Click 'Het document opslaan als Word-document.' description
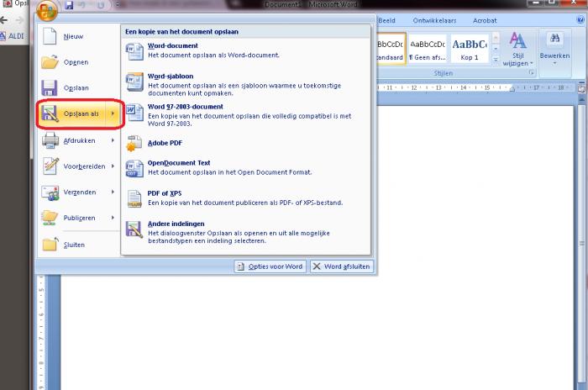This screenshot has width=588, height=390. pyautogui.click(x=213, y=55)
